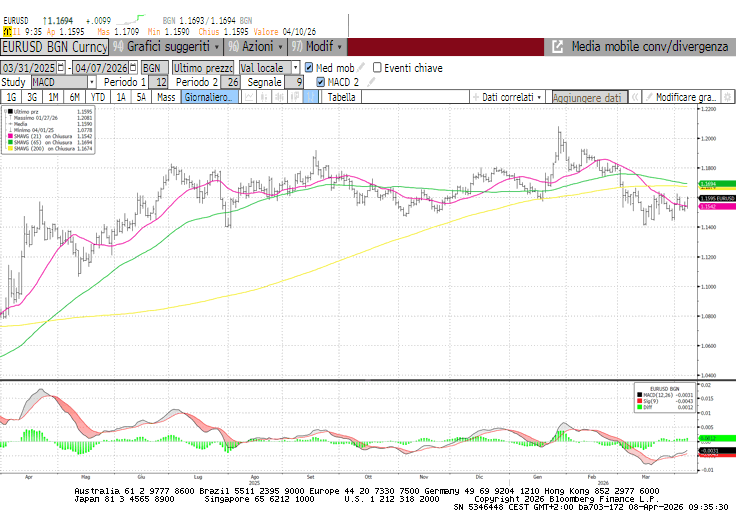Viewport: 736px width, 530px height.
Task: Click the yellow SMAVG (200) legend swatch
Action: pos(10,148)
